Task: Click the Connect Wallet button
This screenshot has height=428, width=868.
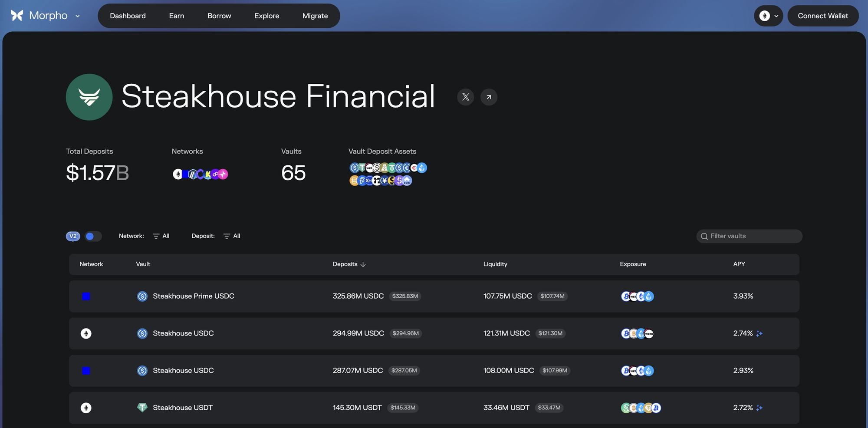Action: [x=823, y=16]
